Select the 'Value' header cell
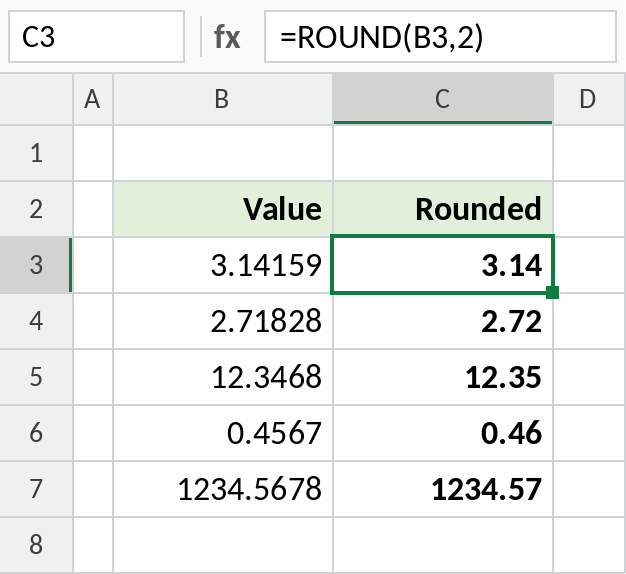This screenshot has width=626, height=574. coord(223,209)
